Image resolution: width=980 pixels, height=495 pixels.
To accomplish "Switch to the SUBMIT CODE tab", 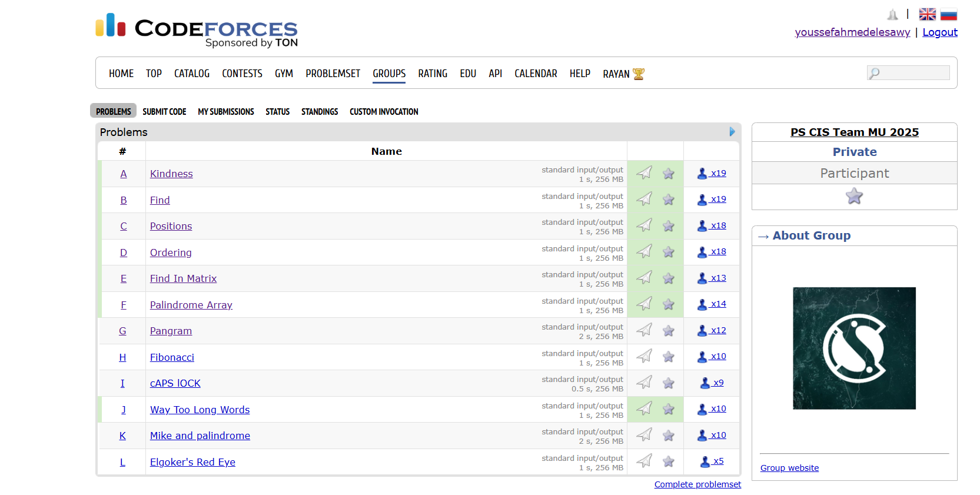I will pyautogui.click(x=164, y=111).
